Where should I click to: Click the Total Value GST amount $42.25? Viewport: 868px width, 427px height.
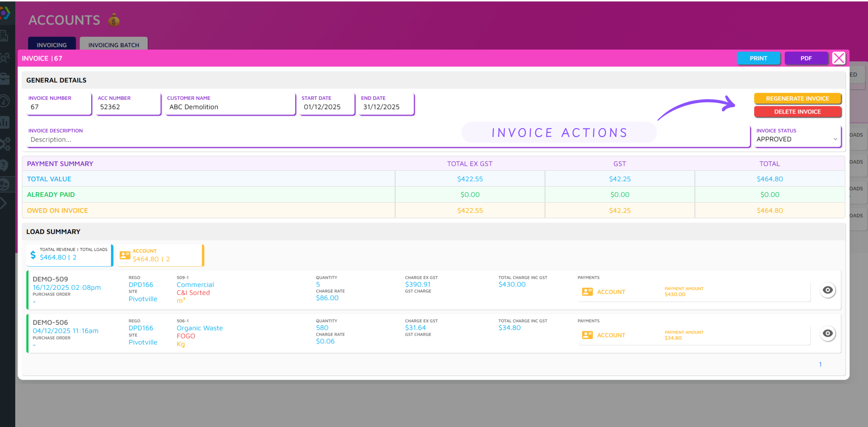click(620, 179)
